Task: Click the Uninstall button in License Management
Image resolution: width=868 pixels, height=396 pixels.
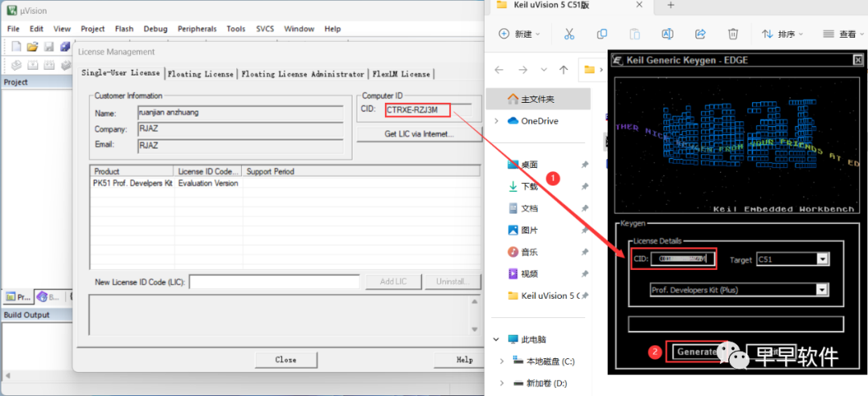Action: click(x=452, y=281)
